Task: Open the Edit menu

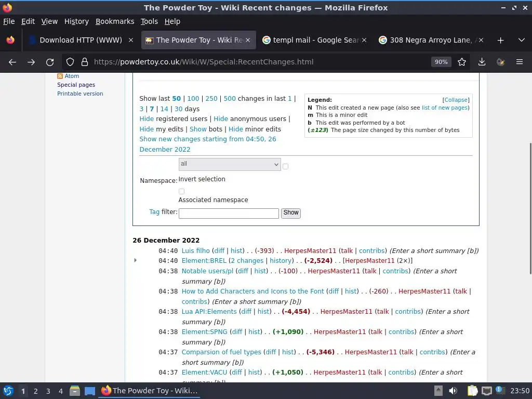Action: click(x=28, y=21)
